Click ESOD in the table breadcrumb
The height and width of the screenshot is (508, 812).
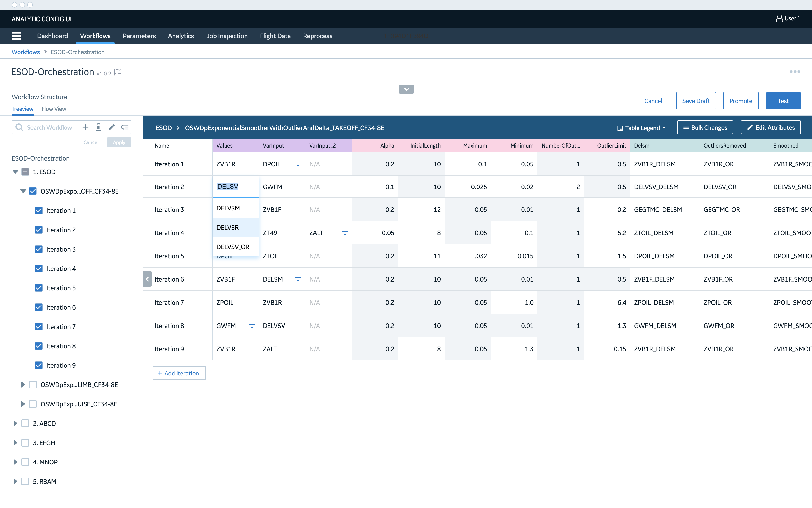coord(163,128)
